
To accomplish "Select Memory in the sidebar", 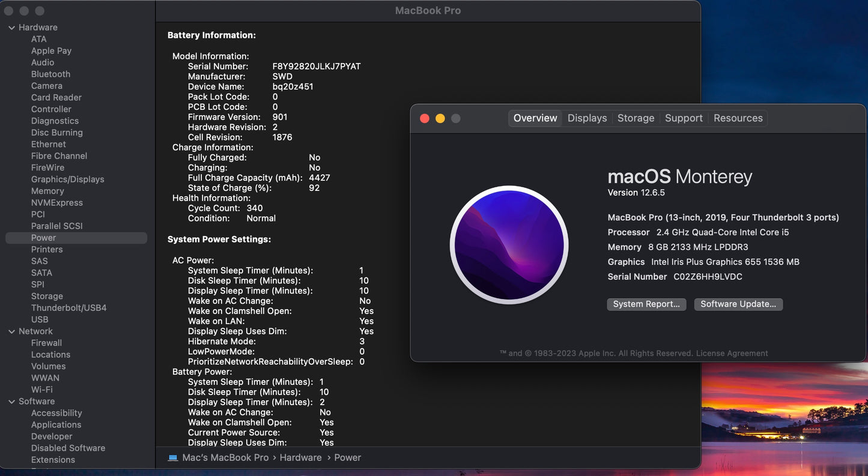I will coord(47,191).
